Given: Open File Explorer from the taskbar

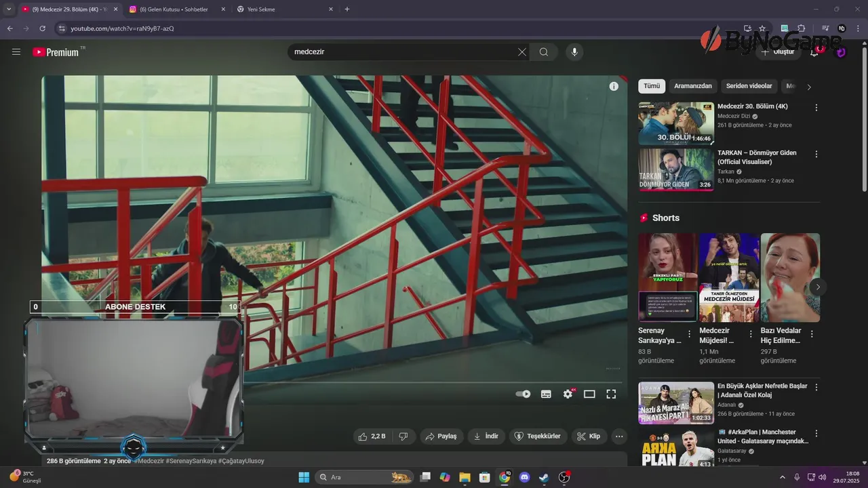Looking at the screenshot, I should click(x=465, y=477).
